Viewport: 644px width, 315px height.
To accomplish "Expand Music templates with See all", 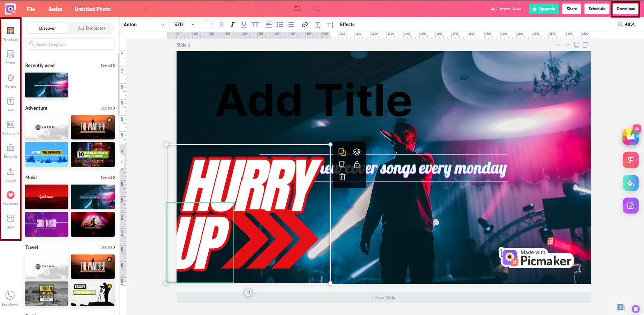I will pos(107,178).
